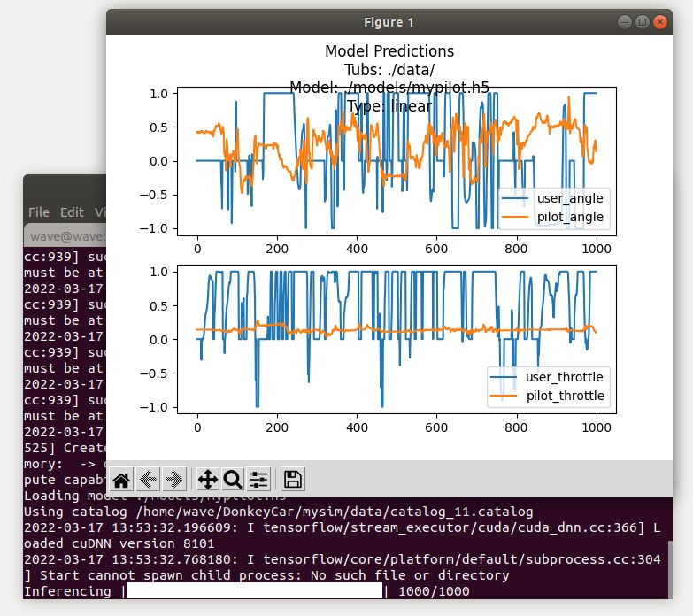
Task: Click the user_throttle legend entry
Action: click(x=548, y=377)
